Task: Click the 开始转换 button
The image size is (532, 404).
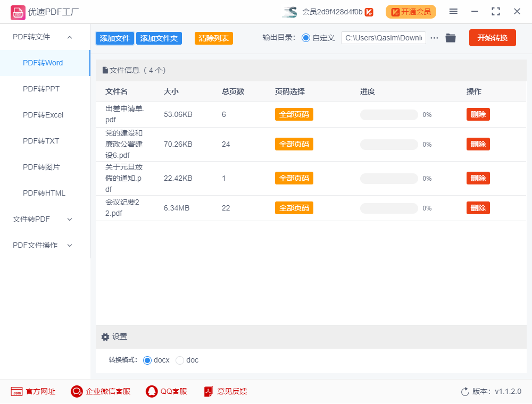Action: click(492, 38)
